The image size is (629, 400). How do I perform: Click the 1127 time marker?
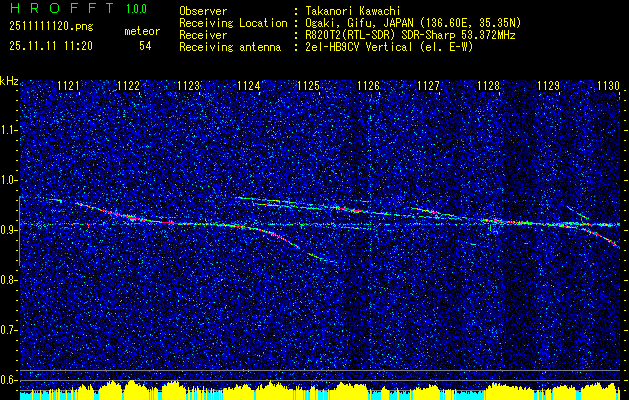point(428,85)
